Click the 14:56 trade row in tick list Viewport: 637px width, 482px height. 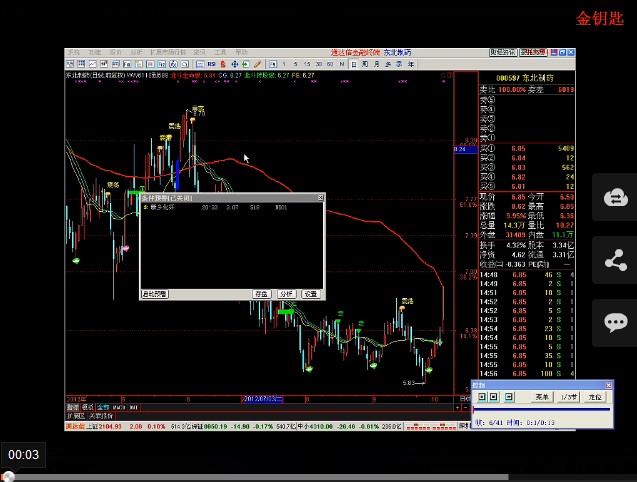(x=526, y=373)
